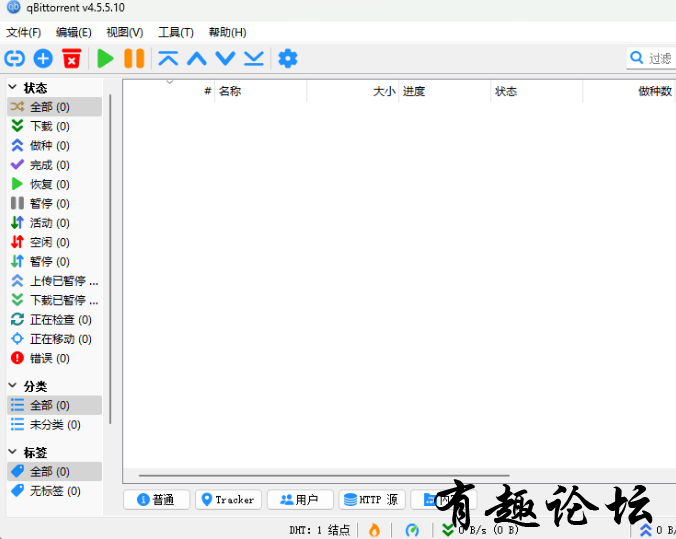Select the 恢复 (0) status filter
Image resolution: width=676 pixels, height=539 pixels.
pos(55,184)
